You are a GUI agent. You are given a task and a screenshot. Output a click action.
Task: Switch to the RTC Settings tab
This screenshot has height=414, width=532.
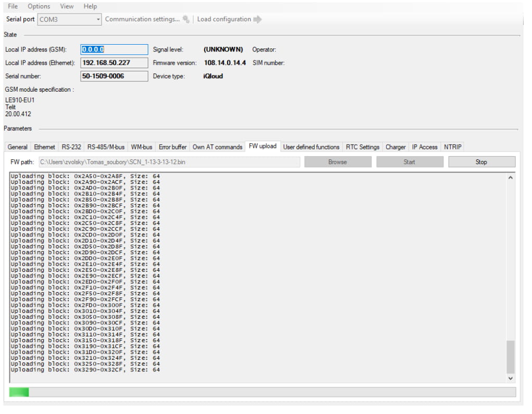click(362, 147)
